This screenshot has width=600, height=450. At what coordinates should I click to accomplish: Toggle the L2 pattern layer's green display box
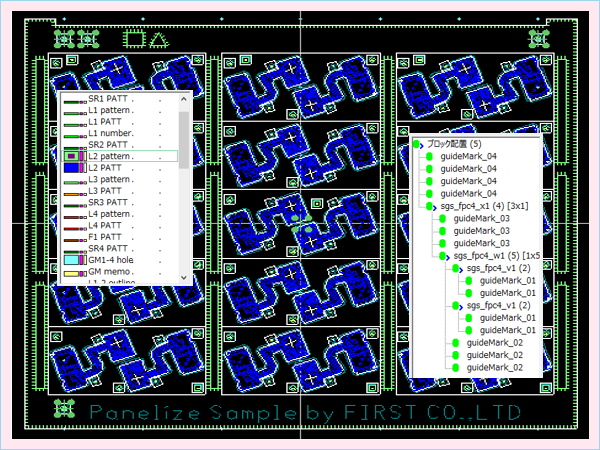coord(71,157)
